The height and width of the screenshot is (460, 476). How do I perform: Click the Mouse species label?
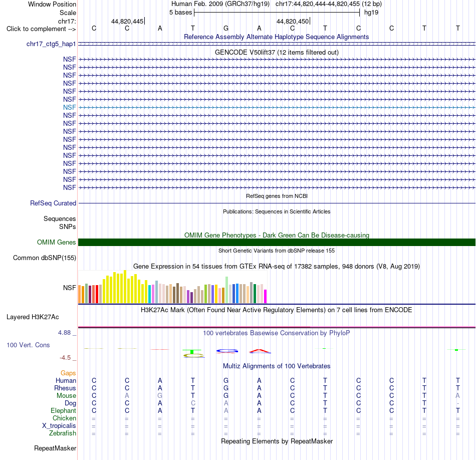(x=66, y=396)
